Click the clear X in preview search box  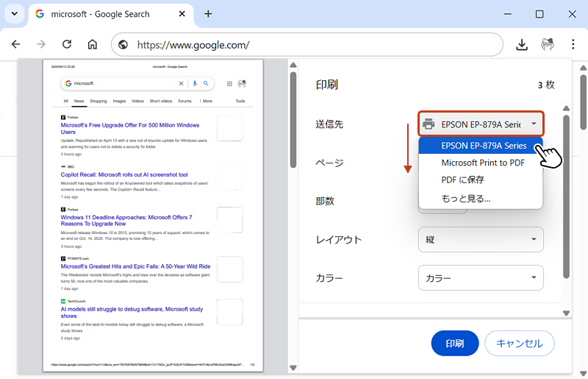[181, 83]
